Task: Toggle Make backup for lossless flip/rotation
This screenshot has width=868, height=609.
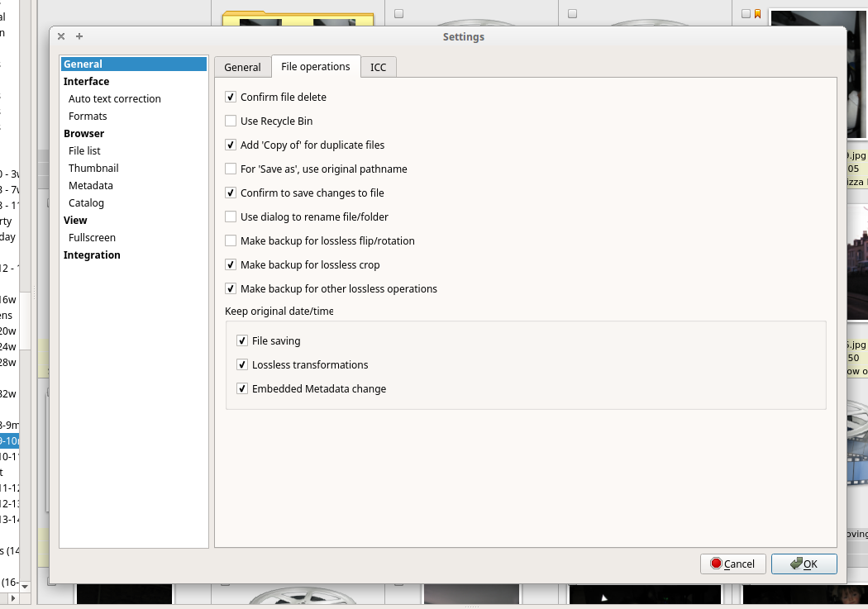Action: [231, 241]
